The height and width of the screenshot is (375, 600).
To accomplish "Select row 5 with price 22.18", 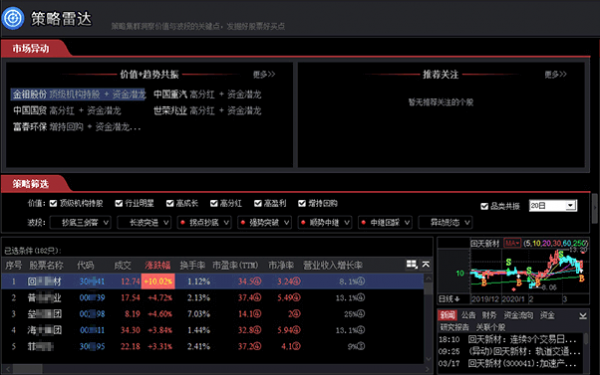I will [212, 346].
